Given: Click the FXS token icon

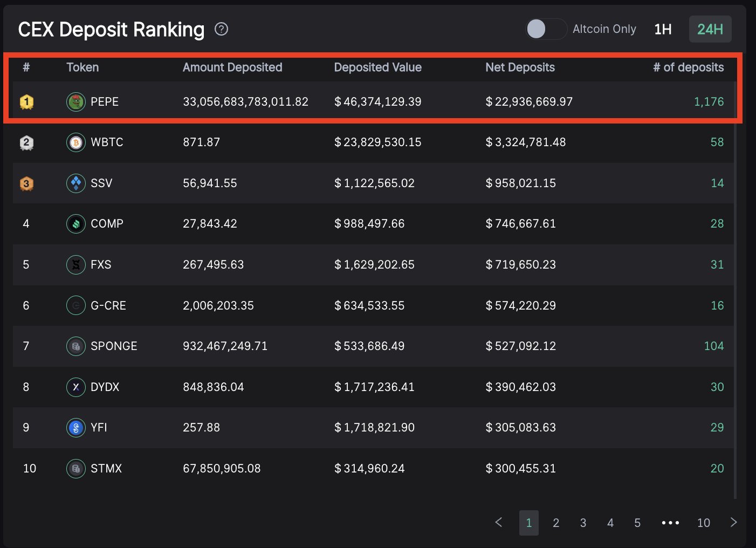Looking at the screenshot, I should point(76,265).
